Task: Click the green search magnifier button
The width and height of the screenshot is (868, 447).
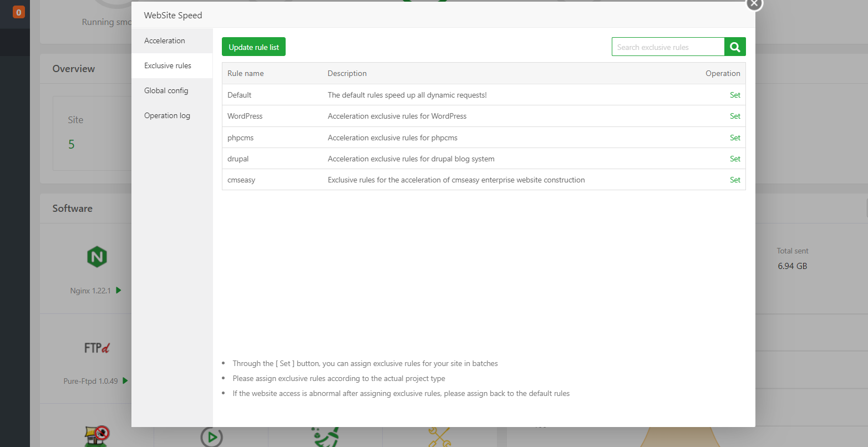Action: click(x=735, y=47)
